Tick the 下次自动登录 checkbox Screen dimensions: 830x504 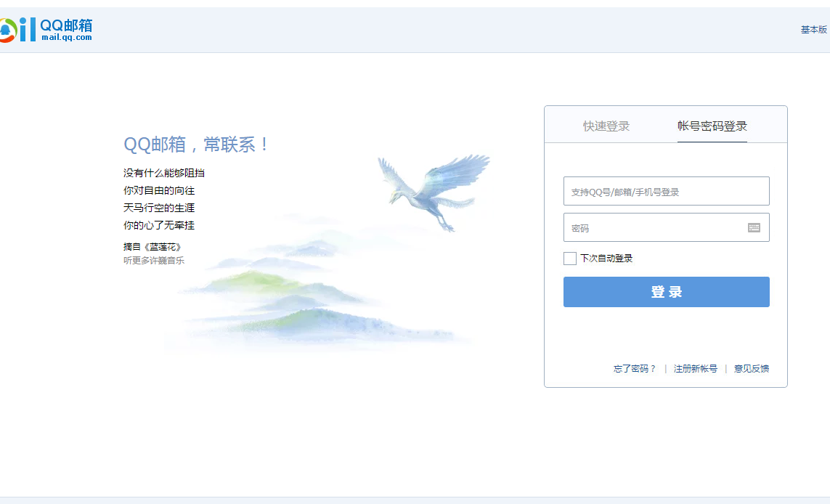point(569,259)
